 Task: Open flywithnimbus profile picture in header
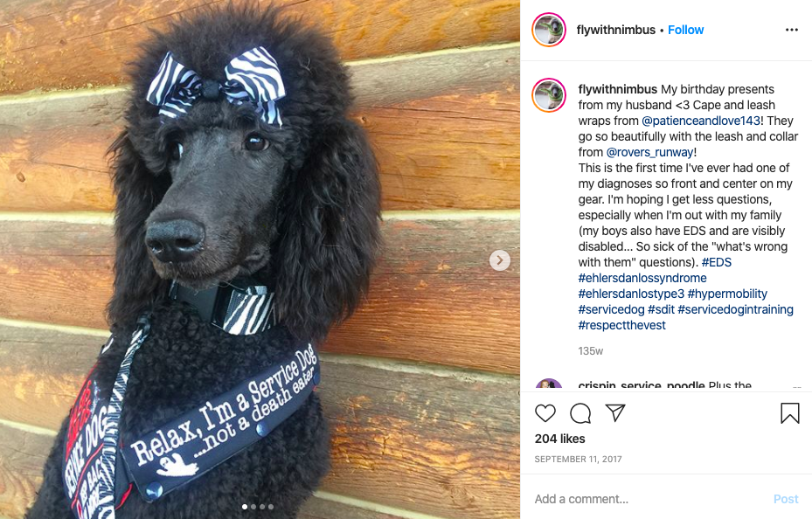pos(549,30)
